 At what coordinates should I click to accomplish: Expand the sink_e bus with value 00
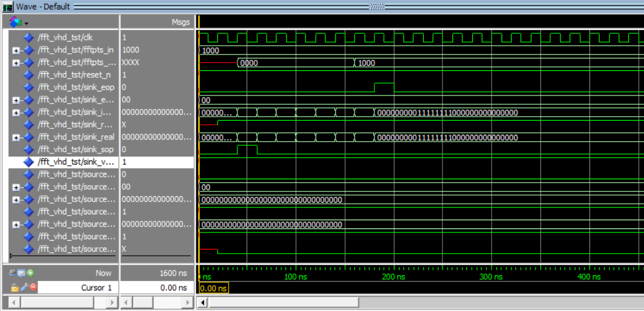tap(16, 100)
